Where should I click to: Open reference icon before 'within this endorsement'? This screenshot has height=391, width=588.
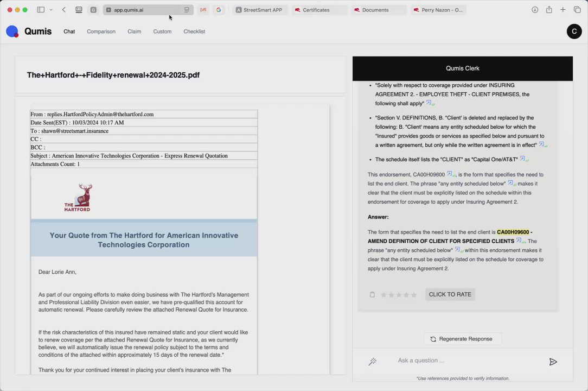(x=459, y=250)
